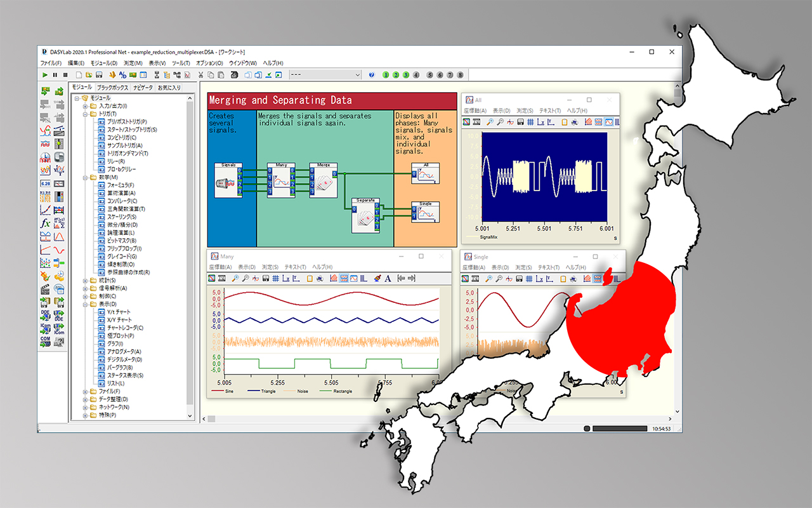812x508 pixels.
Task: Expand the ネットワーク(N) tree folder
Action: pyautogui.click(x=85, y=407)
